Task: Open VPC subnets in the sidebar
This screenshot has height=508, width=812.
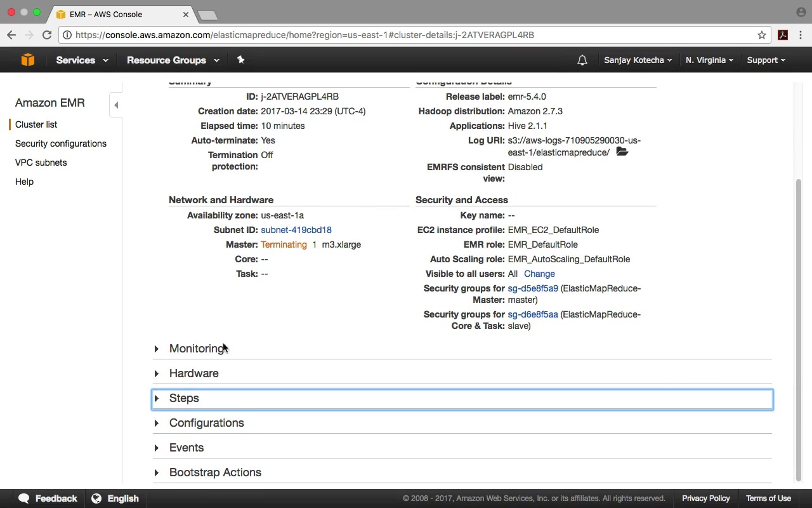Action: pos(41,163)
